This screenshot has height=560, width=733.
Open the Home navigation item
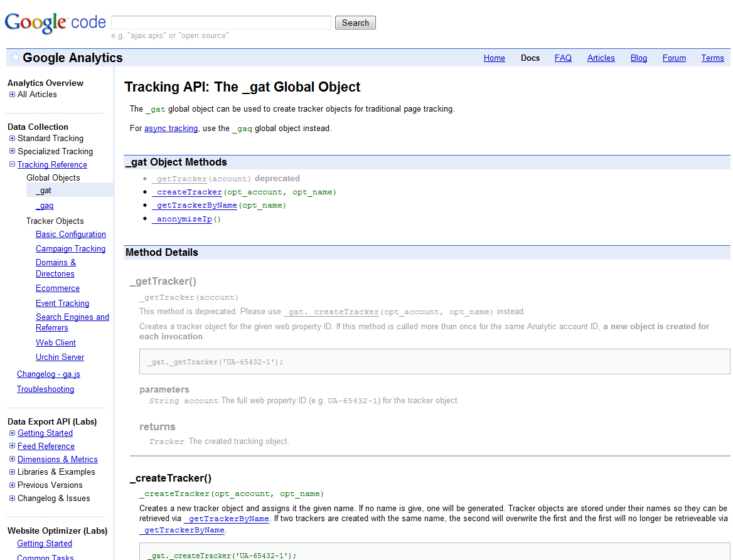pos(494,58)
